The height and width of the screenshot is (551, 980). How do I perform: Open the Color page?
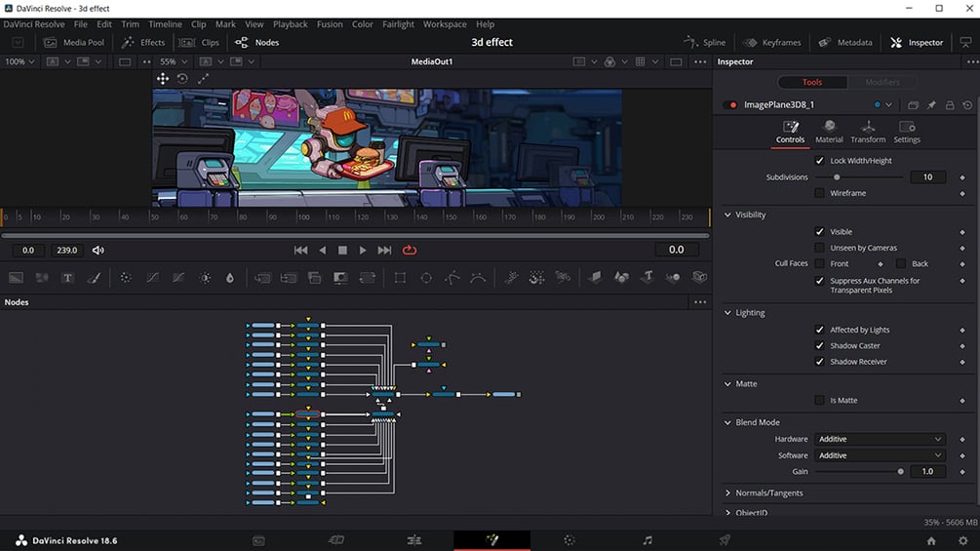pos(568,540)
